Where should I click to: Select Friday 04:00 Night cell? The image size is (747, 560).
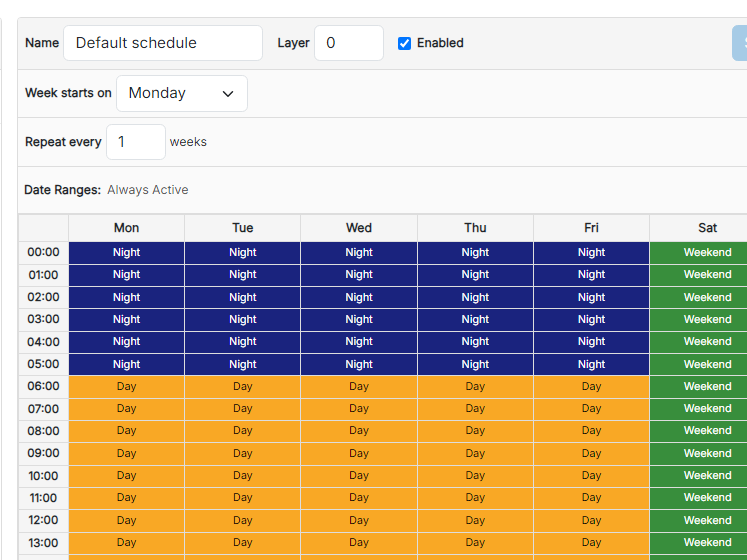coord(591,342)
